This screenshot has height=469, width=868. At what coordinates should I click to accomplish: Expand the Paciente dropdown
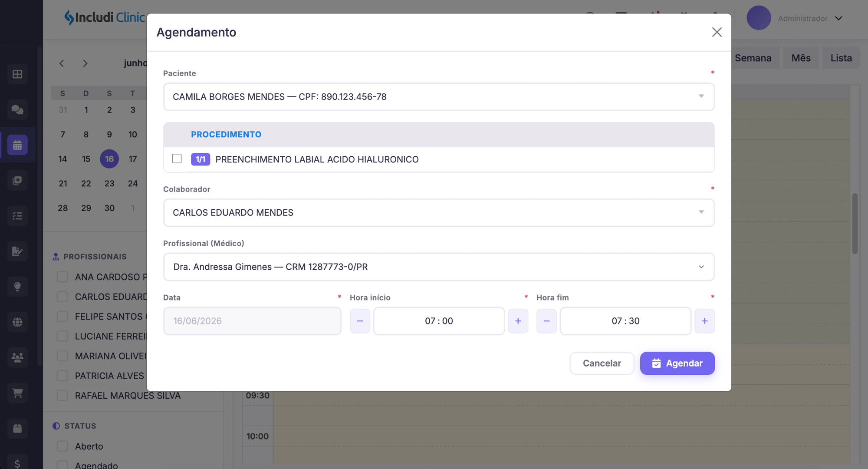(x=439, y=96)
